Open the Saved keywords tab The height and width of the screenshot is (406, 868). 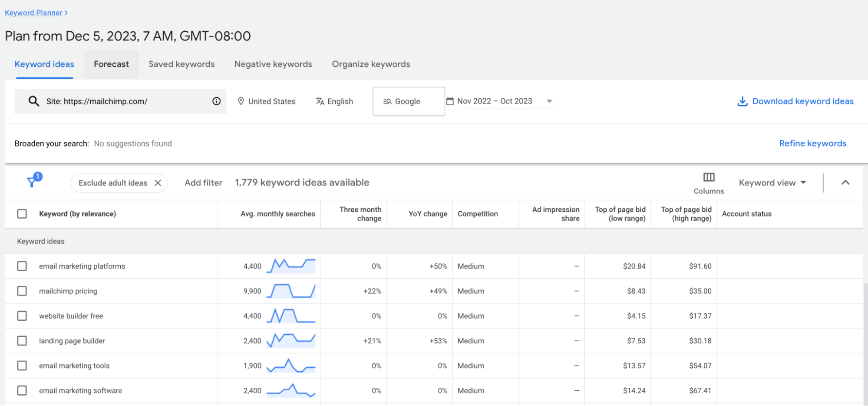(182, 64)
